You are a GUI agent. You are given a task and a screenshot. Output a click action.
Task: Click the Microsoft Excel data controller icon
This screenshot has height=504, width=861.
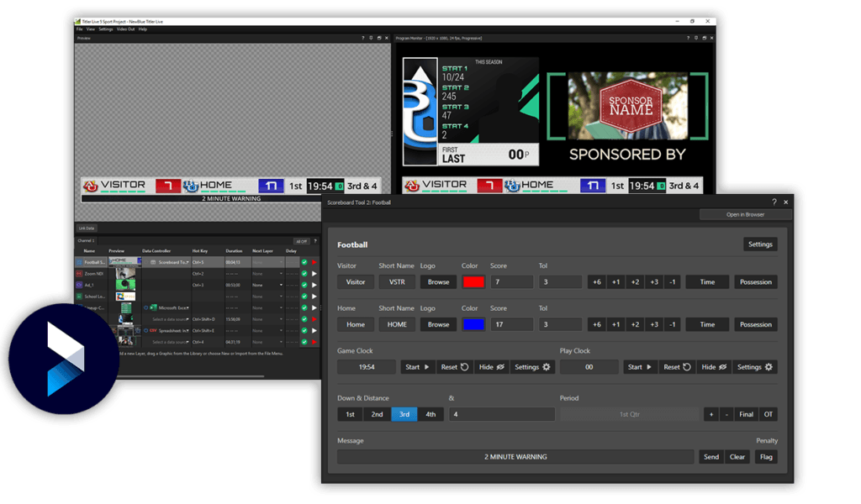(153, 307)
